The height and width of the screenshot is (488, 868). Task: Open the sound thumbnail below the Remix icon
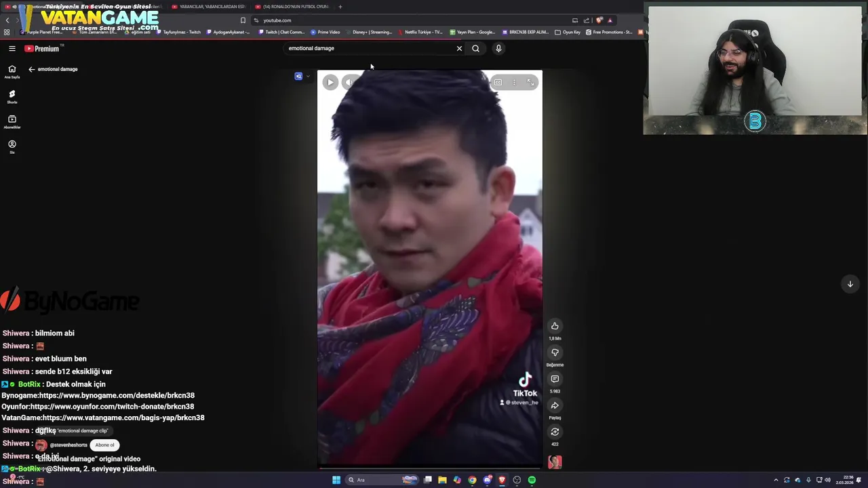555,462
